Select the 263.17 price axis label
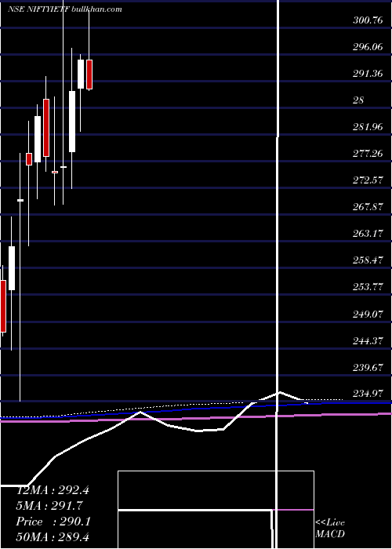Image resolution: width=392 pixels, height=549 pixels. [x=368, y=234]
